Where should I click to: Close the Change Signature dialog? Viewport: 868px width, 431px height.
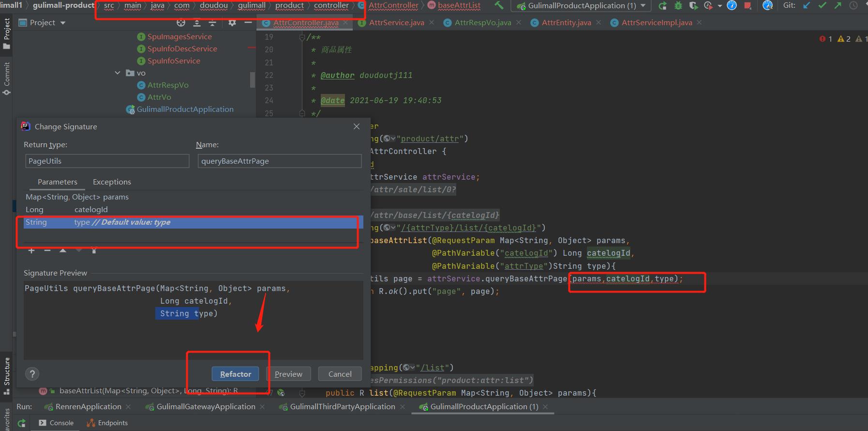pos(357,126)
